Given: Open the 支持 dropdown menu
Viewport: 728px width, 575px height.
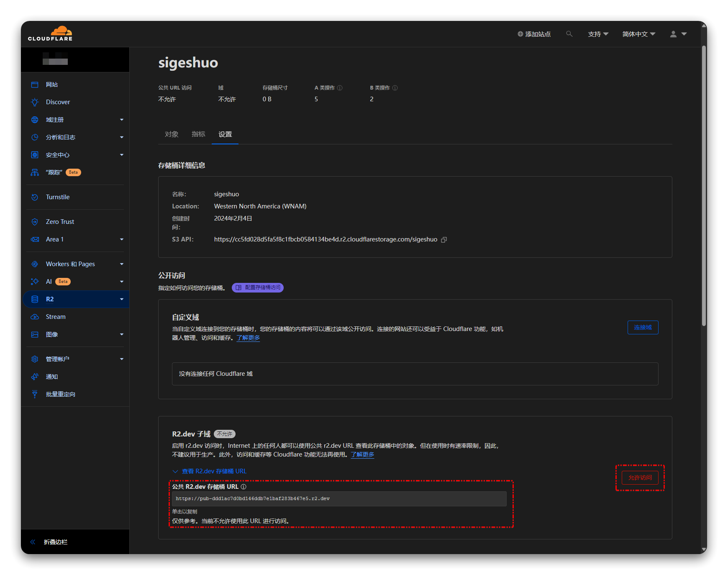Looking at the screenshot, I should pos(598,34).
